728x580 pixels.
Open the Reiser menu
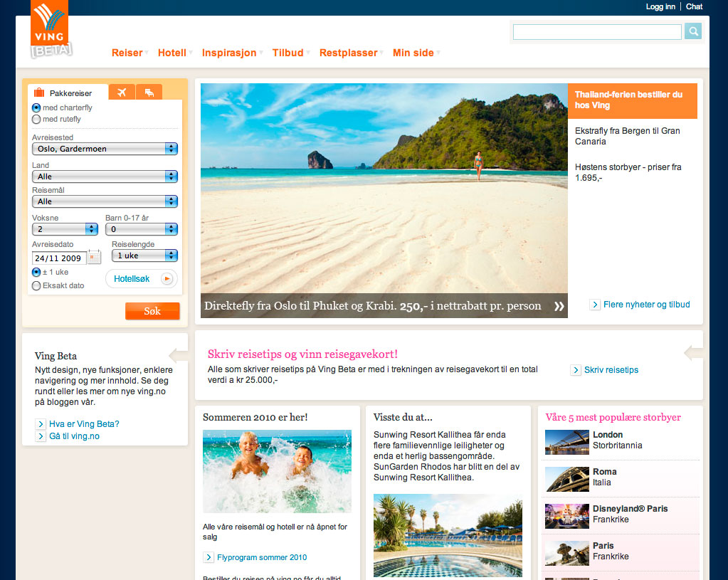click(127, 53)
